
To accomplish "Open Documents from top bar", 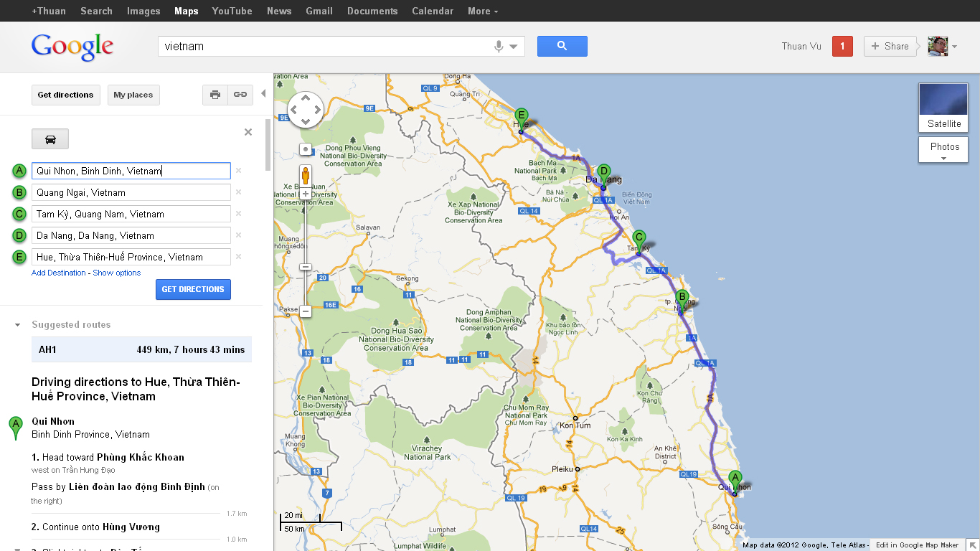I will [372, 11].
